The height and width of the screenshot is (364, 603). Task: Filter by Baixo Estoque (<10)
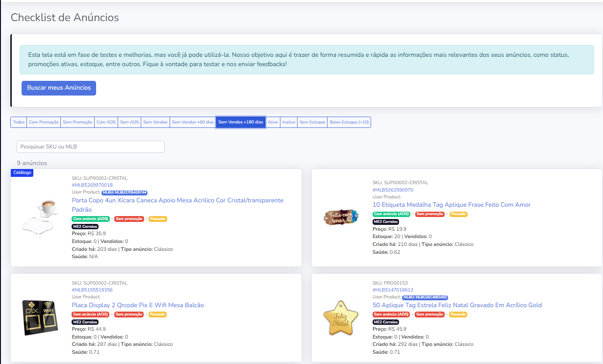pos(349,122)
